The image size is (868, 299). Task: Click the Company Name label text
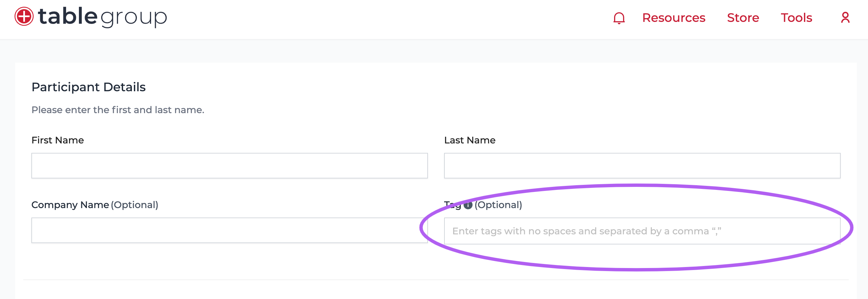click(70, 205)
